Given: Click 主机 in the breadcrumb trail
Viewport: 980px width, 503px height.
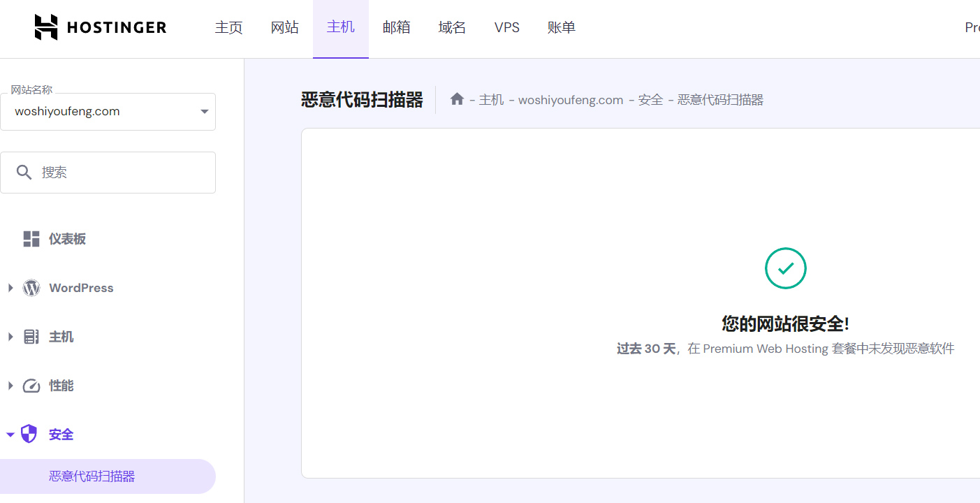Looking at the screenshot, I should pyautogui.click(x=491, y=99).
